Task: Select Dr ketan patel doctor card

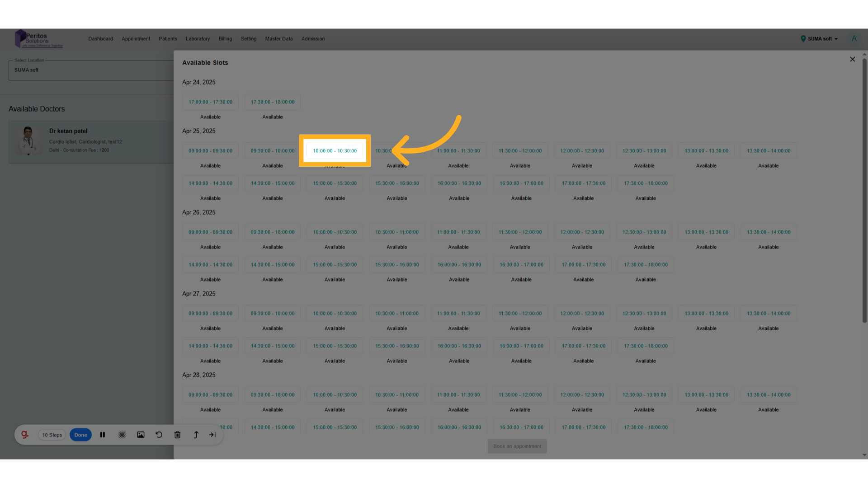Action: pyautogui.click(x=90, y=141)
